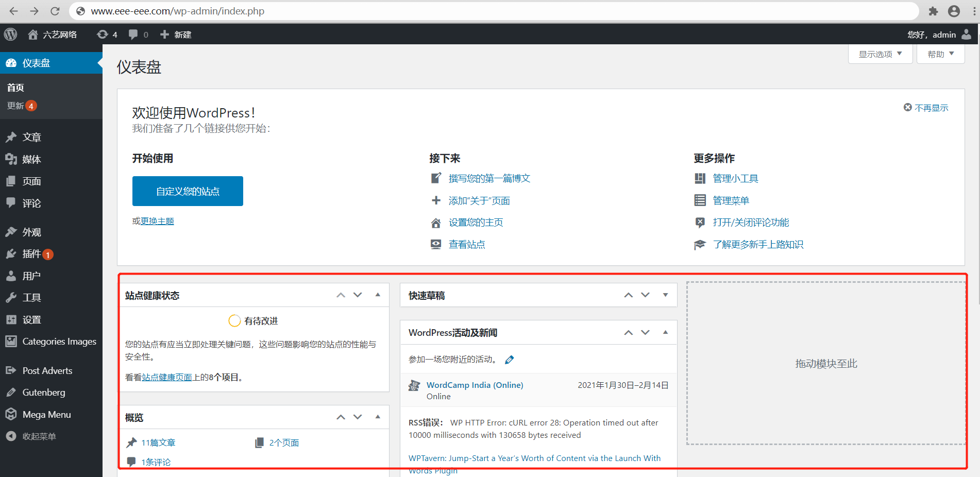
Task: Follow the 更换主题 link
Action: pyautogui.click(x=158, y=220)
